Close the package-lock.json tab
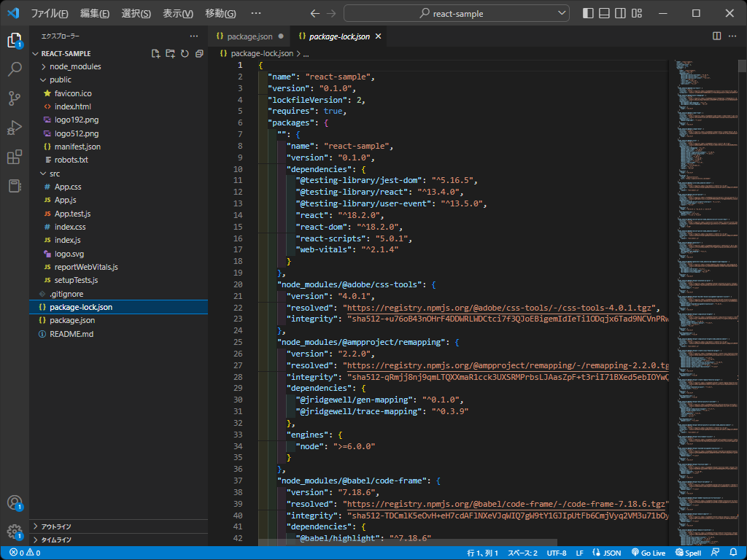Viewport: 747px width, 560px height. (x=379, y=36)
